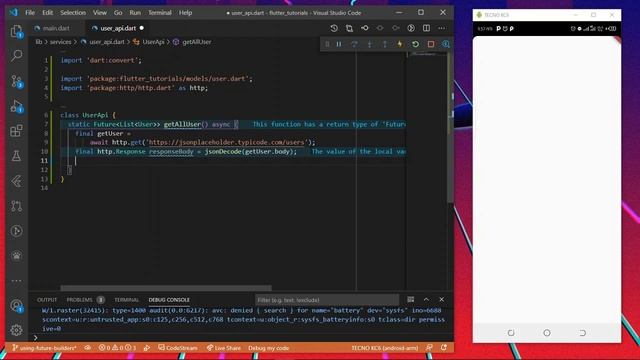Select the DEBUG CONSOLE panel tab

pos(169,300)
